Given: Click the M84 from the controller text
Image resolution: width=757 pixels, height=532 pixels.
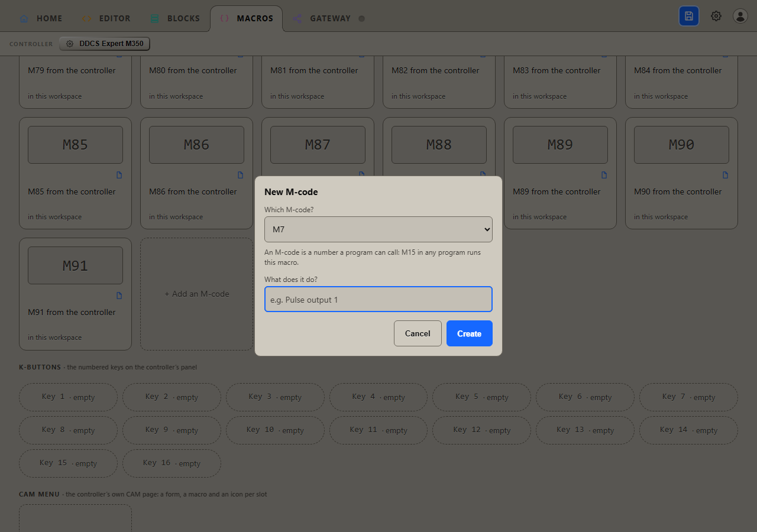Looking at the screenshot, I should (678, 70).
